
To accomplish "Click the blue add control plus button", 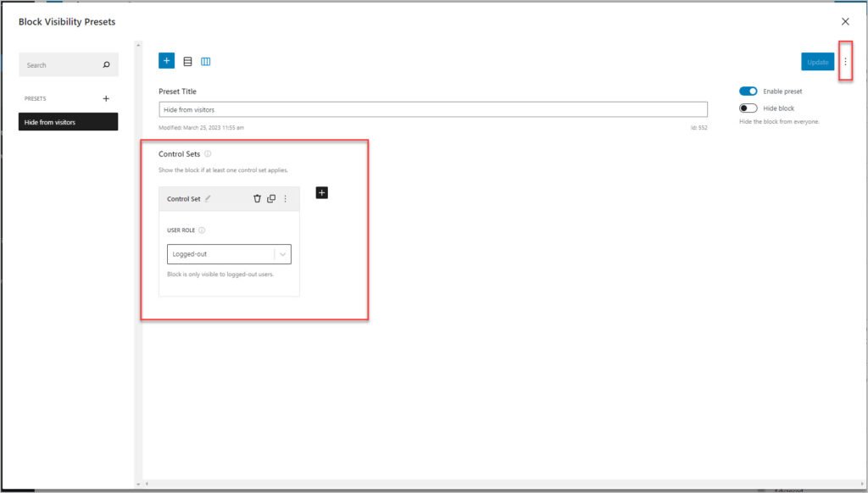I will pos(166,61).
